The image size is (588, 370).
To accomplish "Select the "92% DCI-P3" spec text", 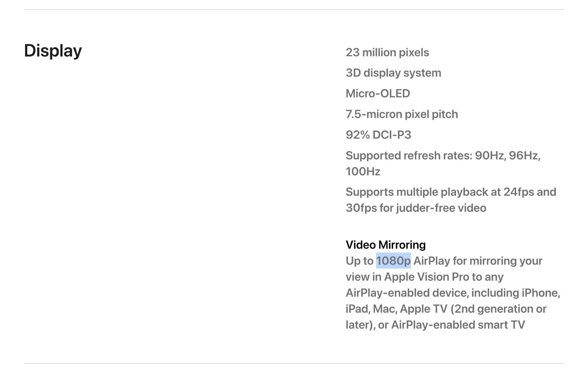I will pos(378,135).
